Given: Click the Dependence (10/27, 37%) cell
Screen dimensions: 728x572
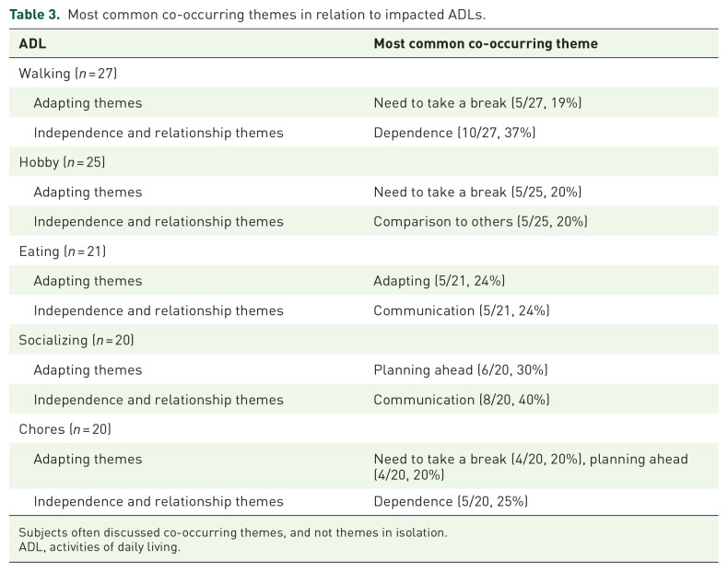Looking at the screenshot, I should [x=454, y=133].
